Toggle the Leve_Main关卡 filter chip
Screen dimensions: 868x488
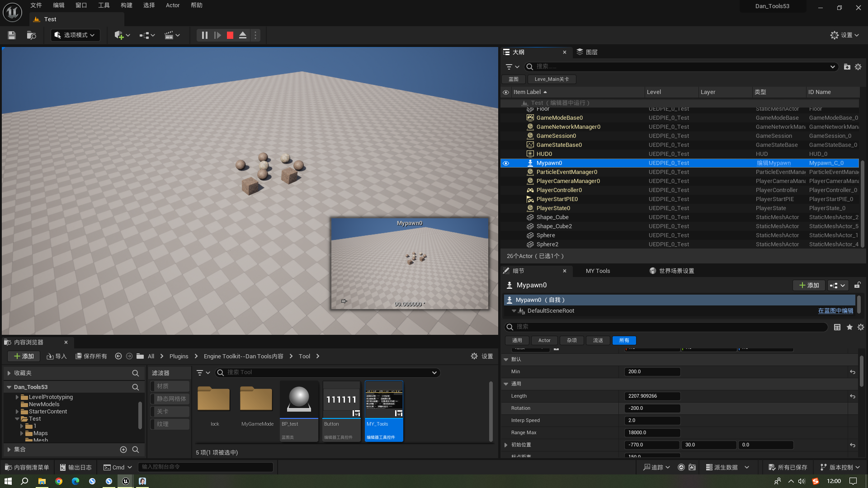pyautogui.click(x=552, y=80)
